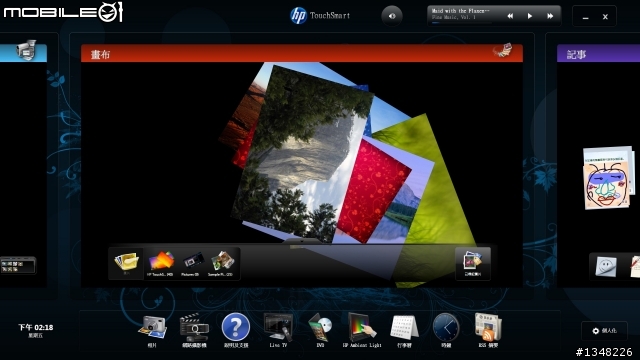Open the calendar app icon

(x=404, y=331)
